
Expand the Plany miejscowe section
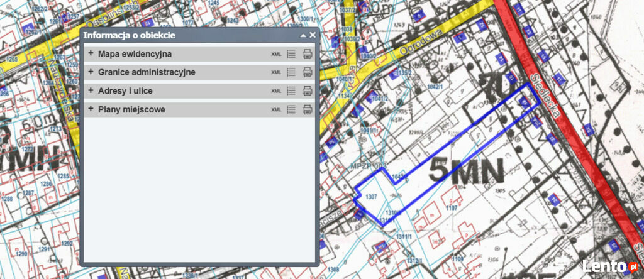point(91,109)
